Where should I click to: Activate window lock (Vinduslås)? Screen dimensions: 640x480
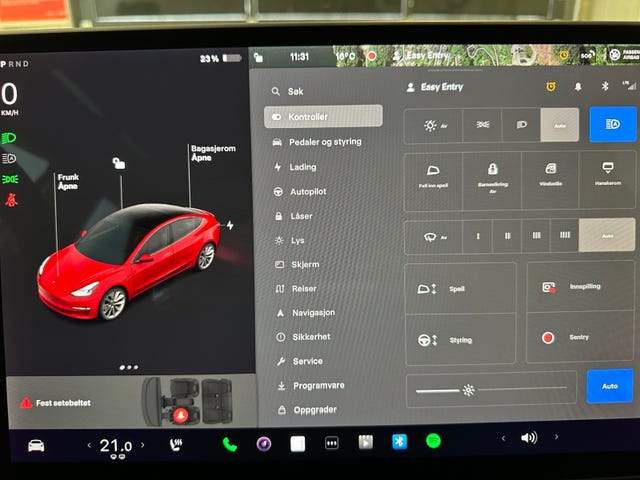pyautogui.click(x=550, y=180)
